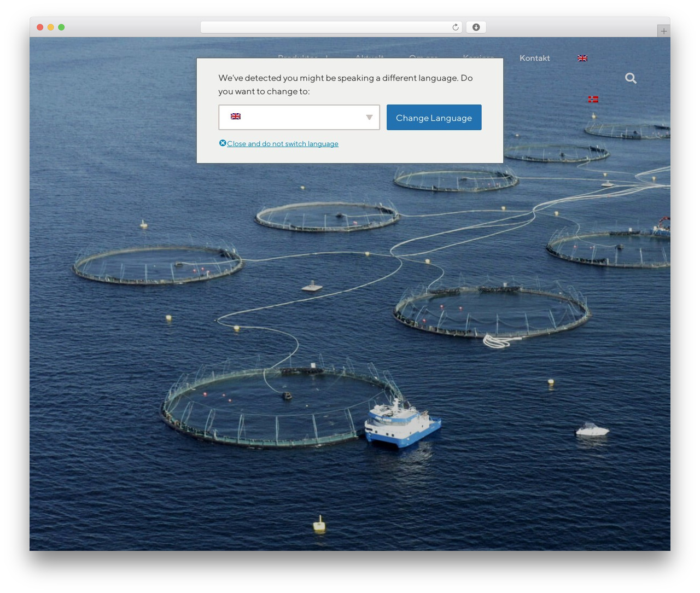Click the browser address bar
Screen dimensions: 700x593
click(331, 27)
